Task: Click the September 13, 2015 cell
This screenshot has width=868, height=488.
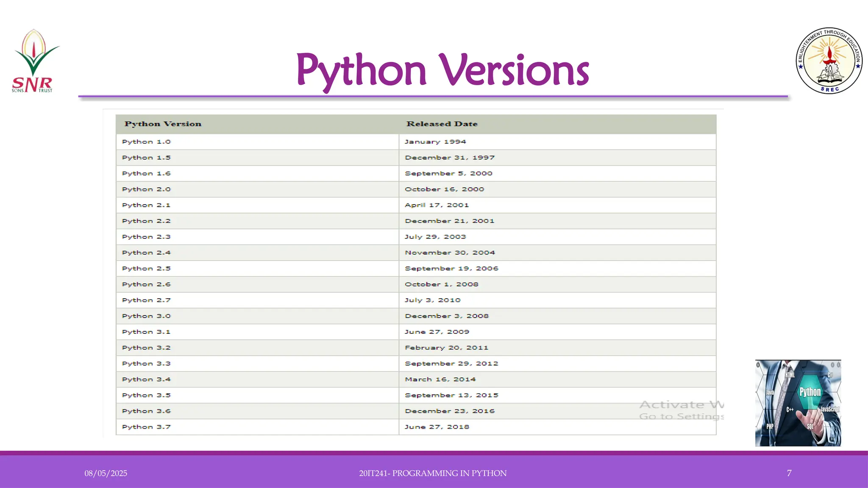Action: coord(558,395)
